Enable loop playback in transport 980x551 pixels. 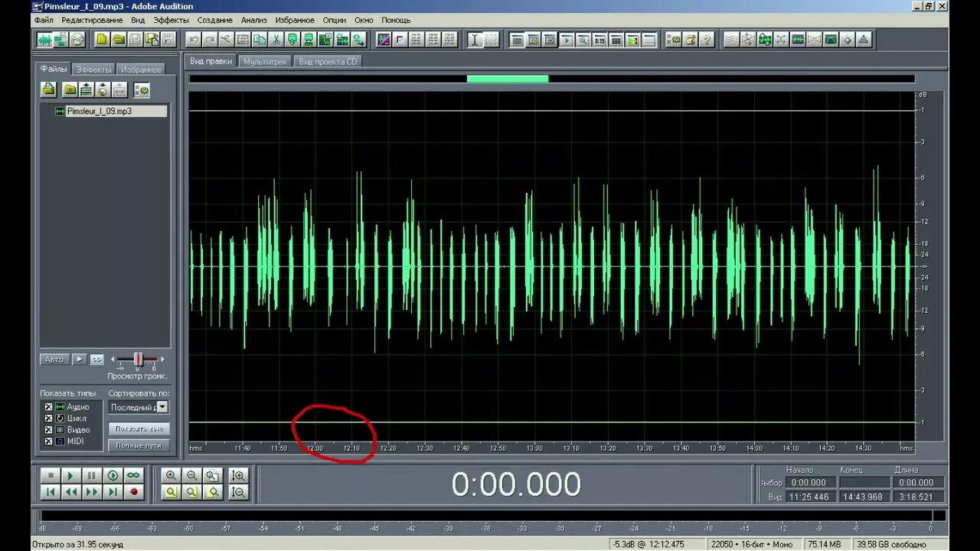pos(134,476)
